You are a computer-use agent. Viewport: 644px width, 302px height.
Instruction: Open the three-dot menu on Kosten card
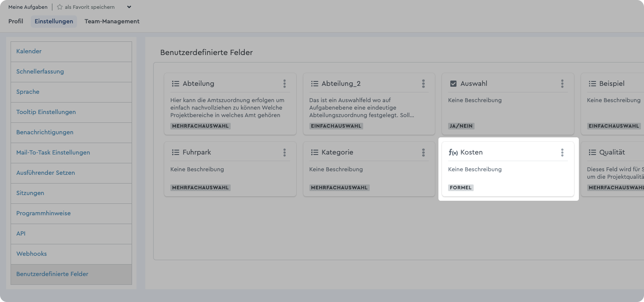[562, 152]
